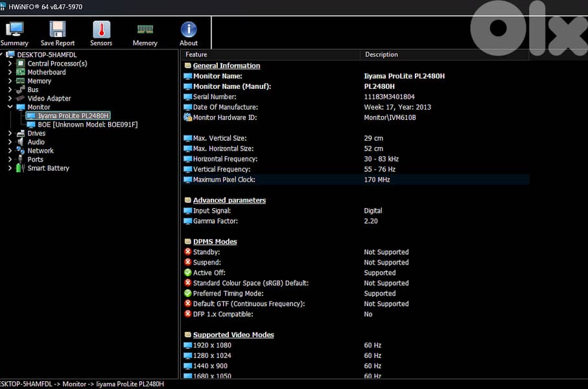Select the Drives tree node icon
Image resolution: width=588 pixels, height=389 pixels.
tap(21, 133)
